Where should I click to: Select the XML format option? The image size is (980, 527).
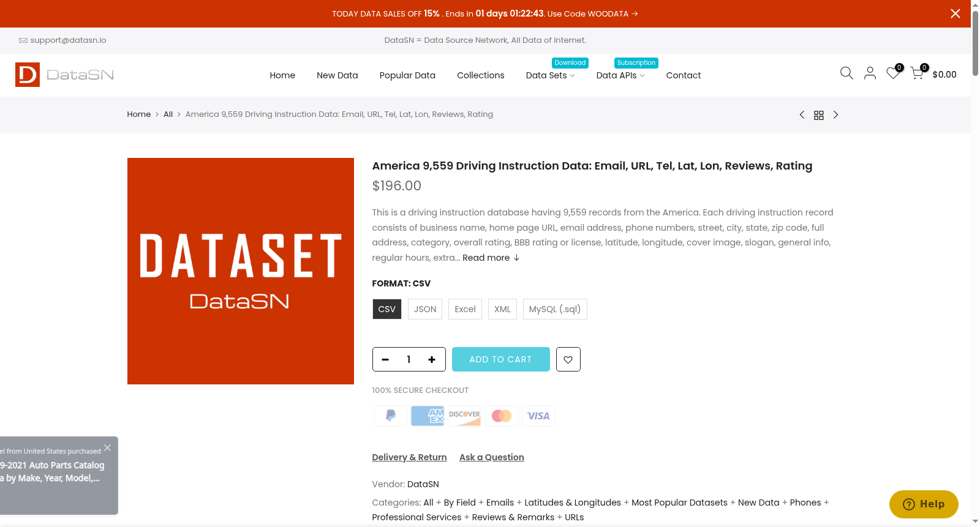tap(503, 309)
